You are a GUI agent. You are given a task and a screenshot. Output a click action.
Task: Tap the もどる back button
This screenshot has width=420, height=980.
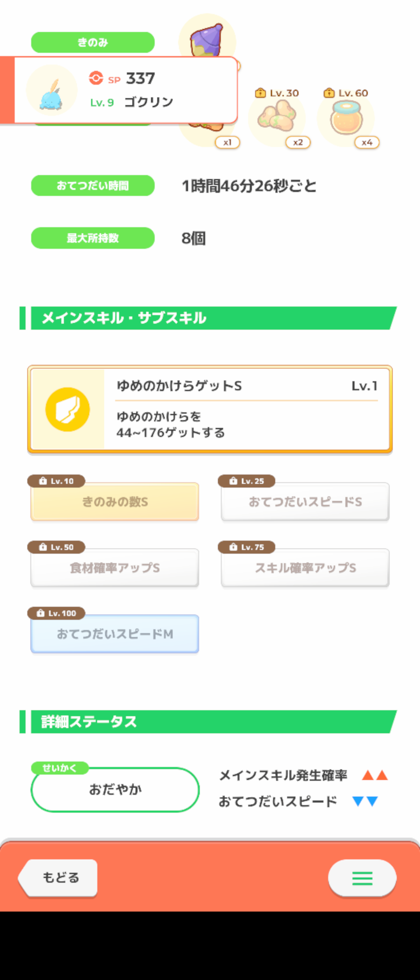pyautogui.click(x=58, y=878)
